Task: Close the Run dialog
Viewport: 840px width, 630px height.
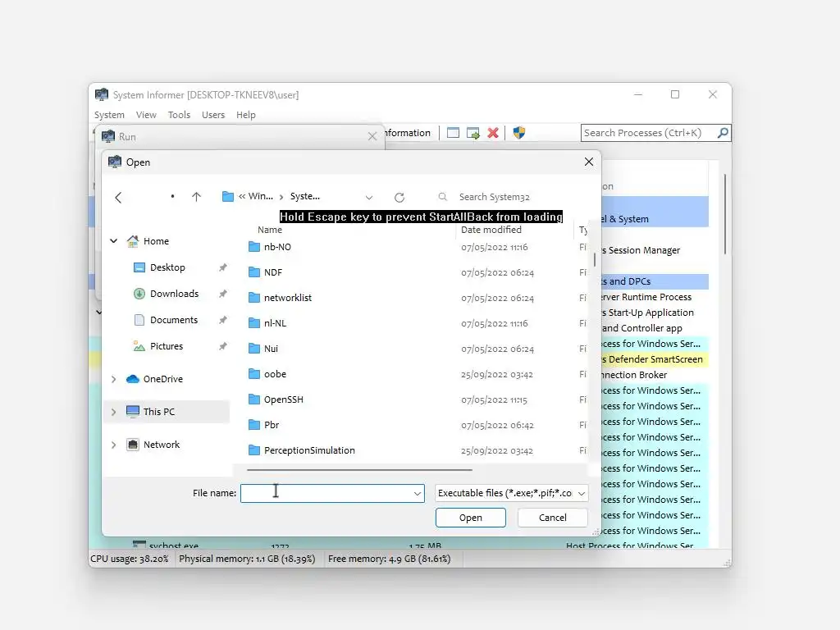Action: tap(372, 137)
